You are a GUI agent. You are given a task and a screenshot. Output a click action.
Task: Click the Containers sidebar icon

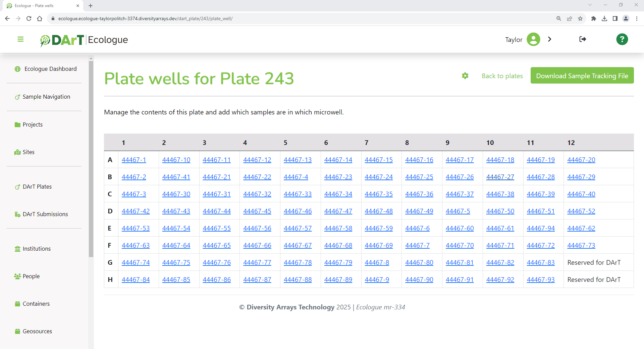(17, 304)
